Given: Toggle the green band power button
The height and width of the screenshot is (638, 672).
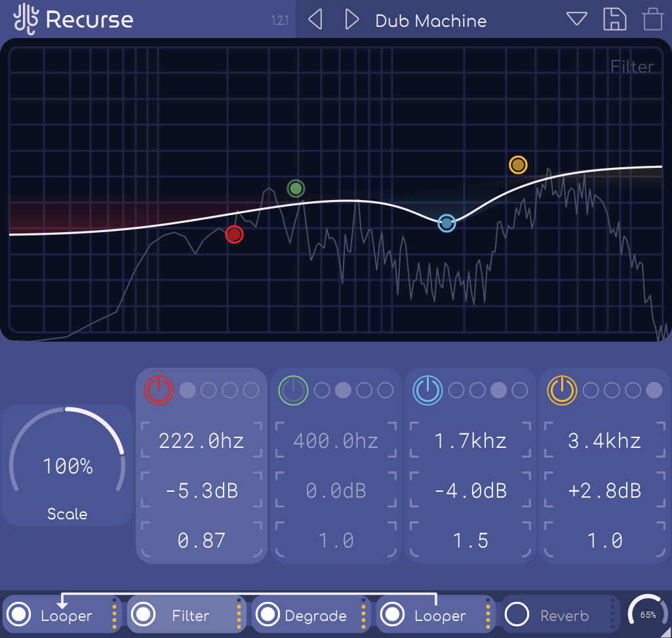Looking at the screenshot, I should [293, 390].
